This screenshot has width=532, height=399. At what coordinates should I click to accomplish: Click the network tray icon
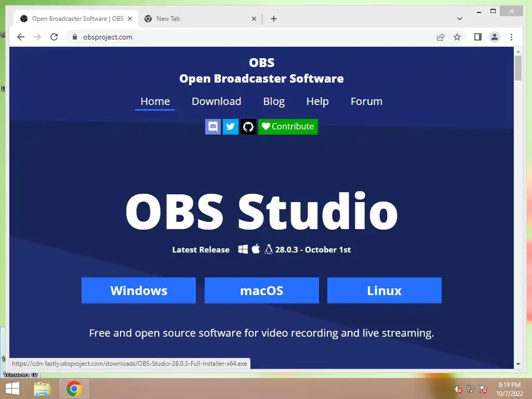pyautogui.click(x=471, y=389)
